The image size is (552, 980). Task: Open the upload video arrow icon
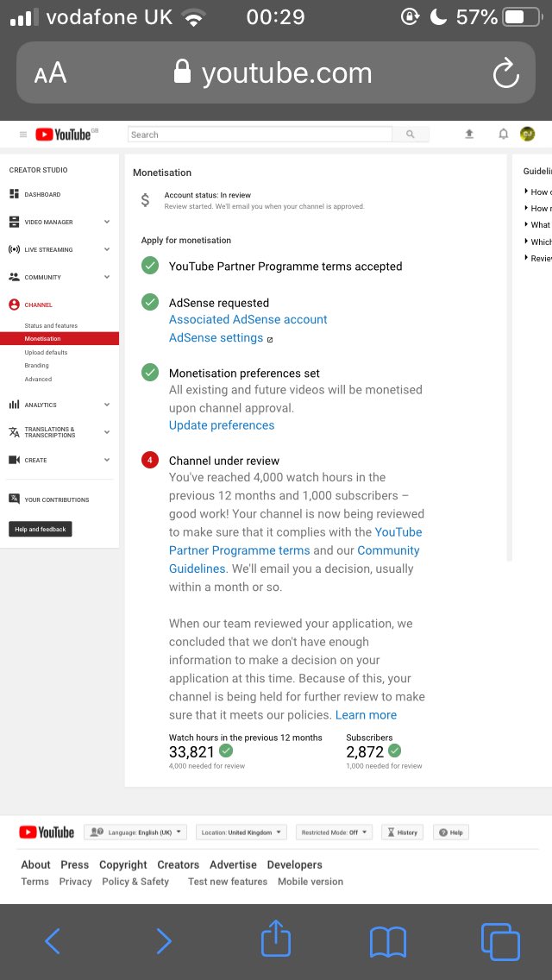tap(469, 134)
